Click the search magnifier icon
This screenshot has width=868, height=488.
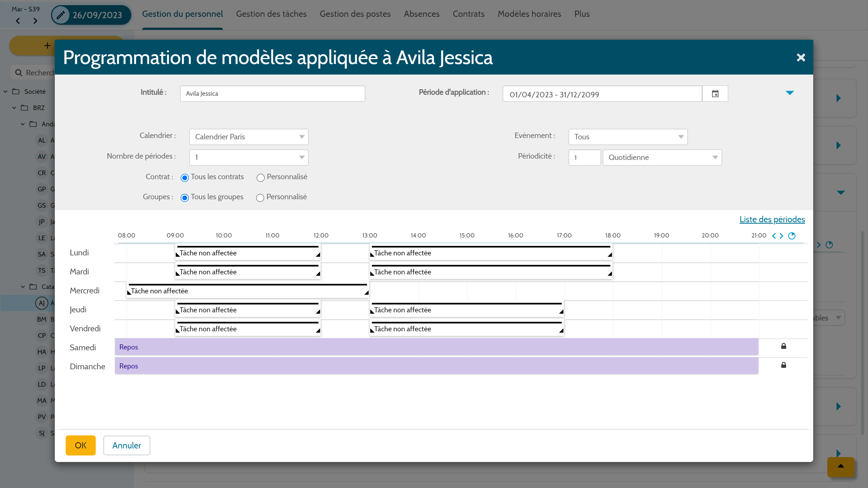tap(18, 73)
